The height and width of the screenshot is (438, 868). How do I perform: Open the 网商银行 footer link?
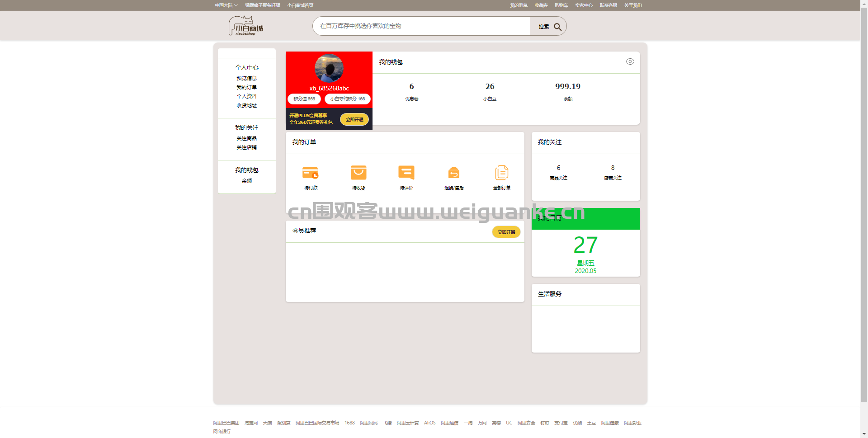[x=222, y=432]
